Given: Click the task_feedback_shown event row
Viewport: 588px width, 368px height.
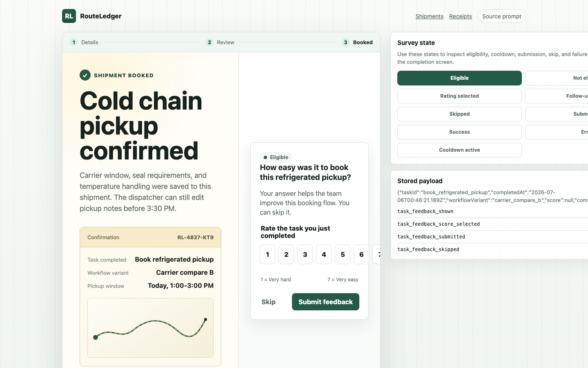Looking at the screenshot, I should (492, 211).
